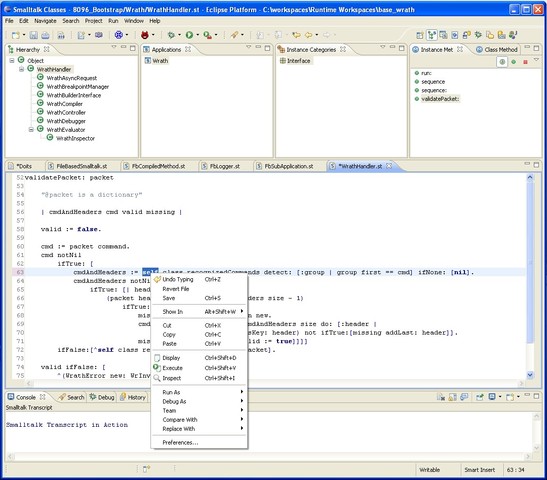The image size is (547, 480).
Task: Switch to the Class Method tab
Action: pos(497,50)
